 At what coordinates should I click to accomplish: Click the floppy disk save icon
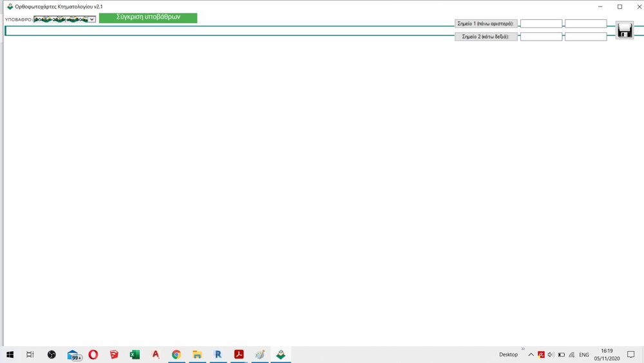pos(624,30)
